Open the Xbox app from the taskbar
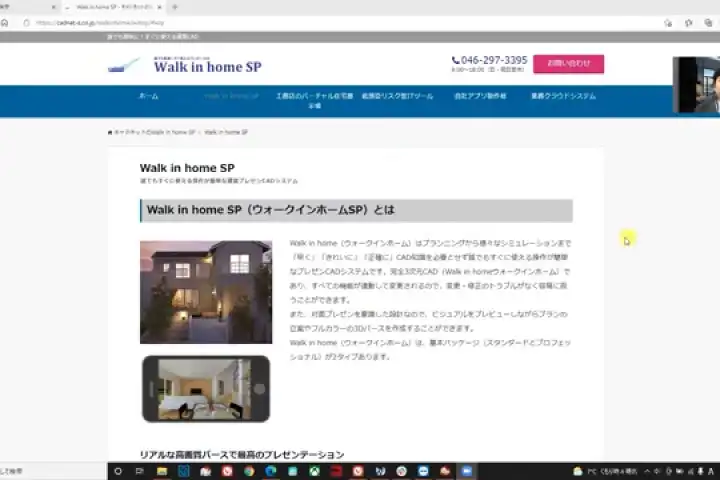Viewport: 720px width, 480px height. (x=315, y=471)
